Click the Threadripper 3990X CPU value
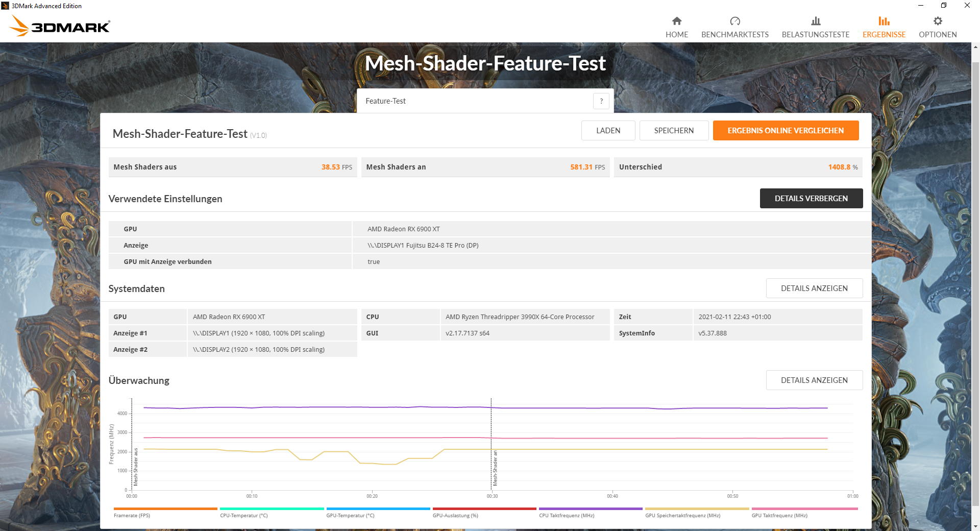 (x=520, y=317)
